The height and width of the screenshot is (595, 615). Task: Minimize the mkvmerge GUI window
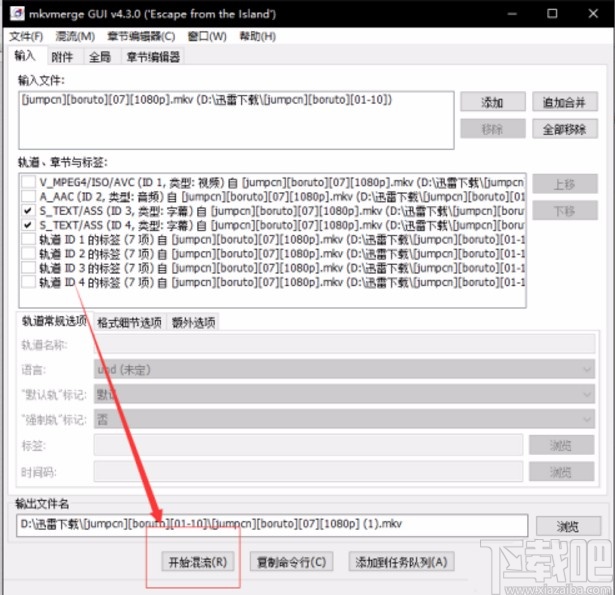512,14
